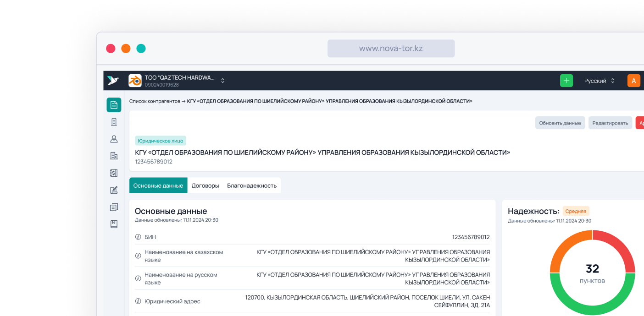Open the dollar notebook icon in sidebar
Viewport: 644px width, 316px height.
[x=114, y=173]
